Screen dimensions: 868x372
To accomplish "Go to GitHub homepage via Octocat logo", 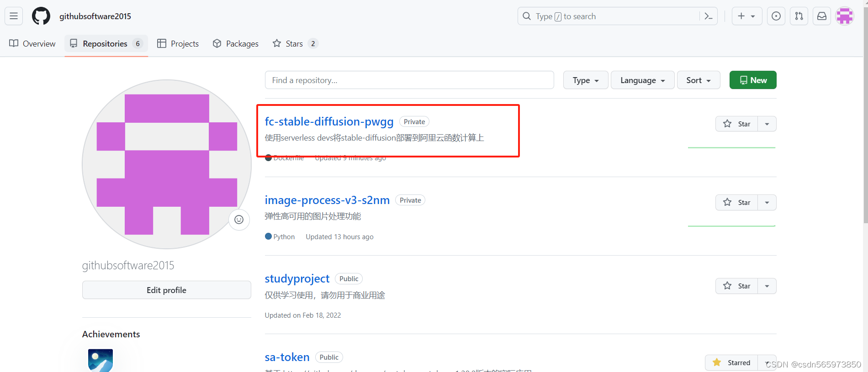I will (41, 16).
